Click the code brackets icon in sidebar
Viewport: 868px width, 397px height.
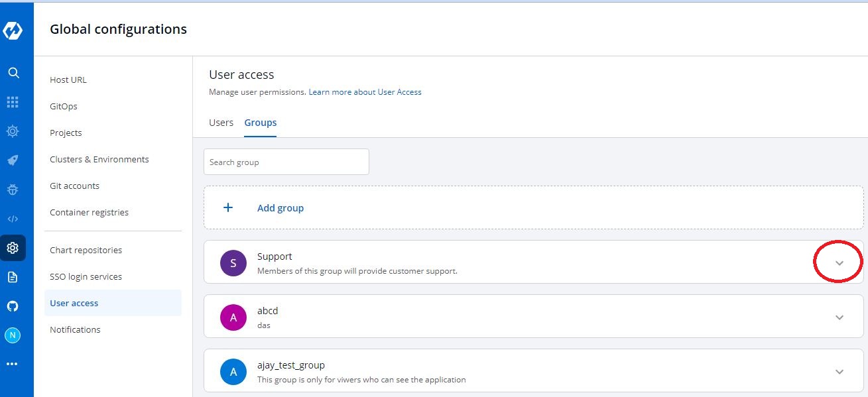13,219
